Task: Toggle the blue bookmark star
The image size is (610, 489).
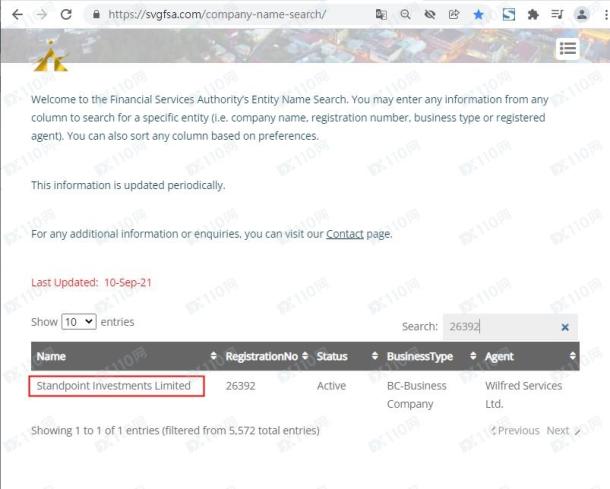Action: tap(479, 15)
